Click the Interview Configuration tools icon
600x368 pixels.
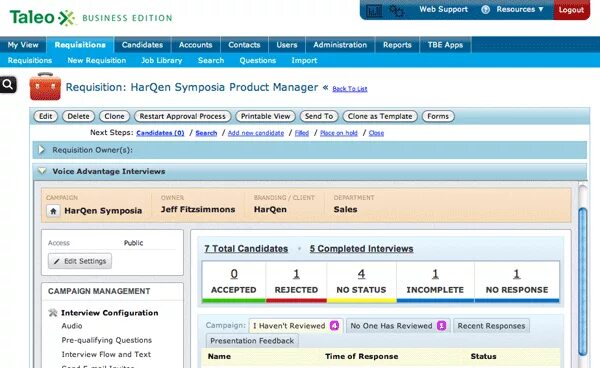click(53, 313)
